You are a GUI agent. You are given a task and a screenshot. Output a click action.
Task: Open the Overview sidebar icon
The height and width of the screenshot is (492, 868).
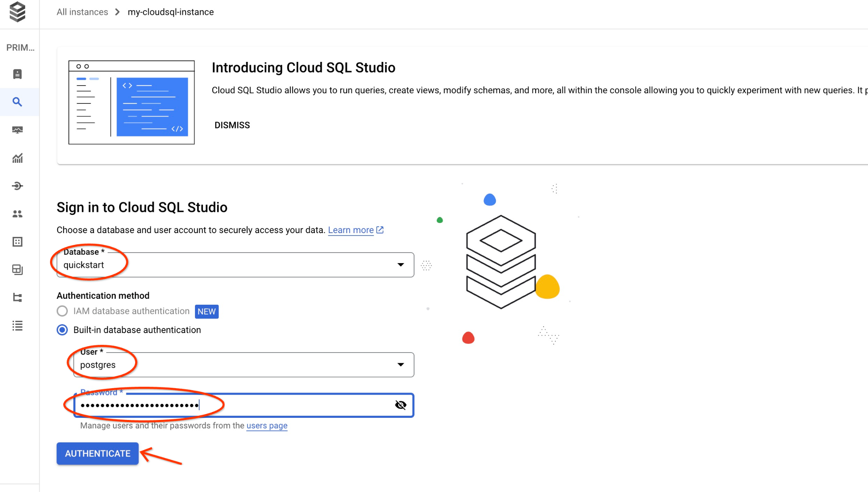pyautogui.click(x=17, y=74)
